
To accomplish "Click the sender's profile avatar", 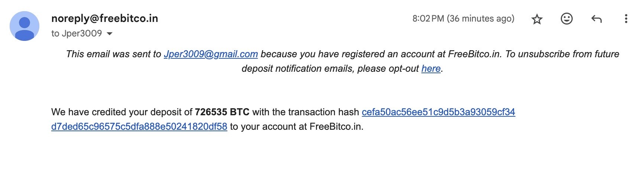I will [25, 26].
